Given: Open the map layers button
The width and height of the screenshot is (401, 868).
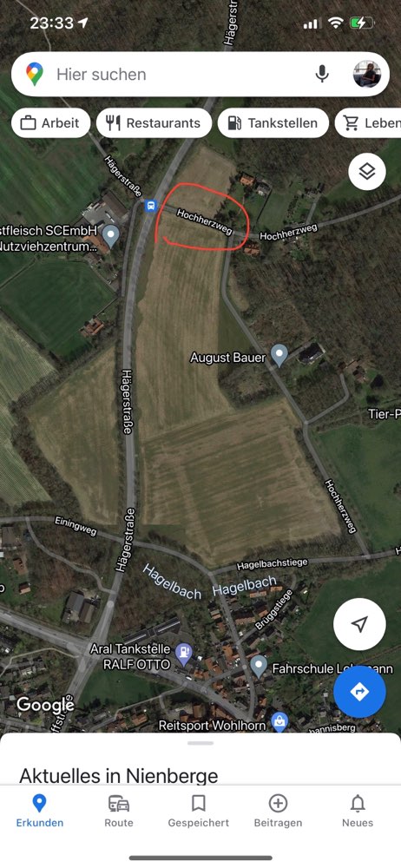Looking at the screenshot, I should [x=366, y=172].
